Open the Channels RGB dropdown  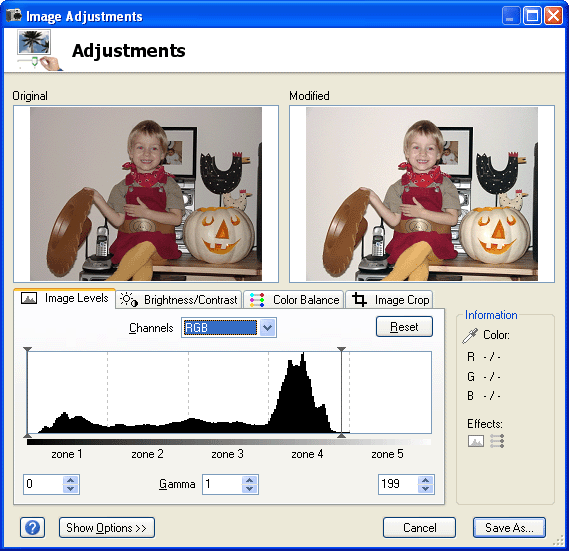(x=229, y=327)
